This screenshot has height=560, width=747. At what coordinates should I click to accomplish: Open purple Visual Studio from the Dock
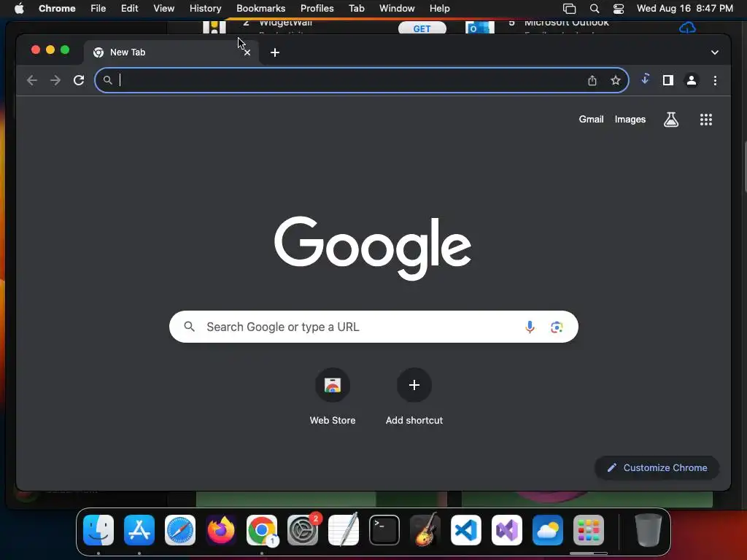click(x=507, y=530)
